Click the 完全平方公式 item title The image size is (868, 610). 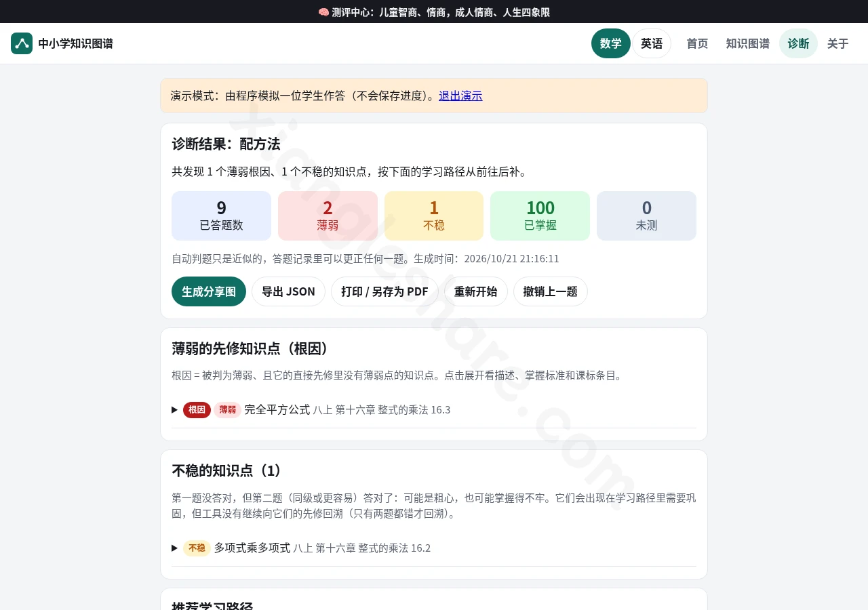(x=277, y=410)
